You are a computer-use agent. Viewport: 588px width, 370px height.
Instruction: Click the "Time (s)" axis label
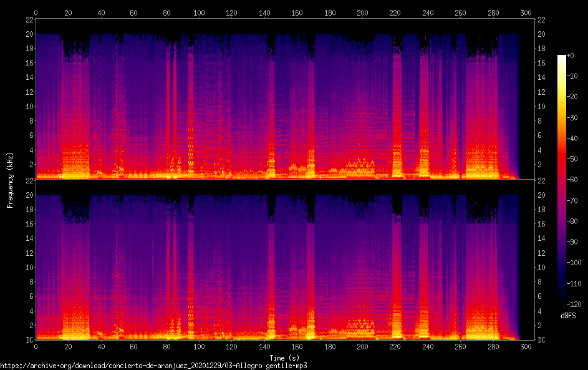(284, 358)
